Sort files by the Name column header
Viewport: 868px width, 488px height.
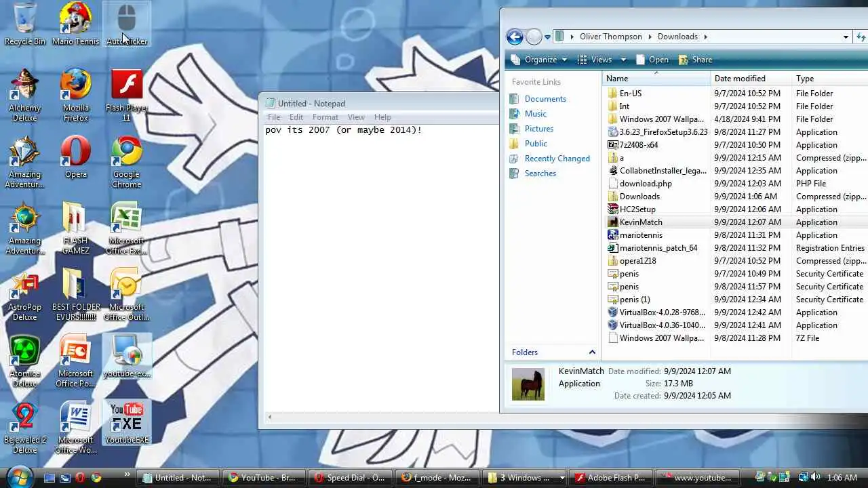click(656, 79)
